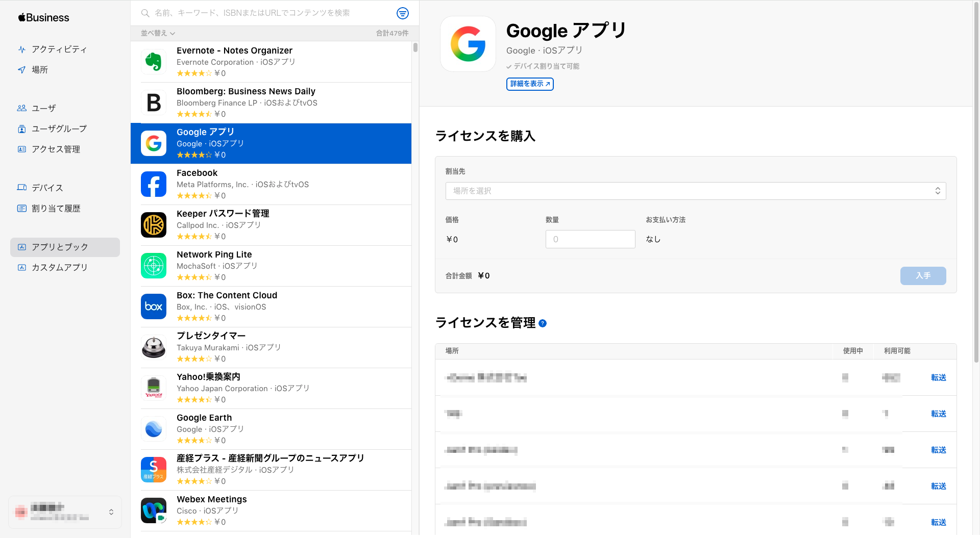
Task: Select the Keeper パスワード管理 title
Action: pyautogui.click(x=223, y=214)
